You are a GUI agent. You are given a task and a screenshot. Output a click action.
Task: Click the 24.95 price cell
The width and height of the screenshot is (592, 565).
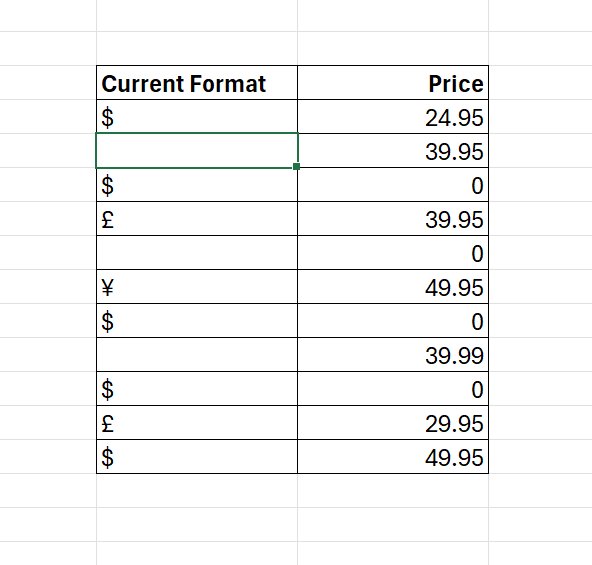393,117
